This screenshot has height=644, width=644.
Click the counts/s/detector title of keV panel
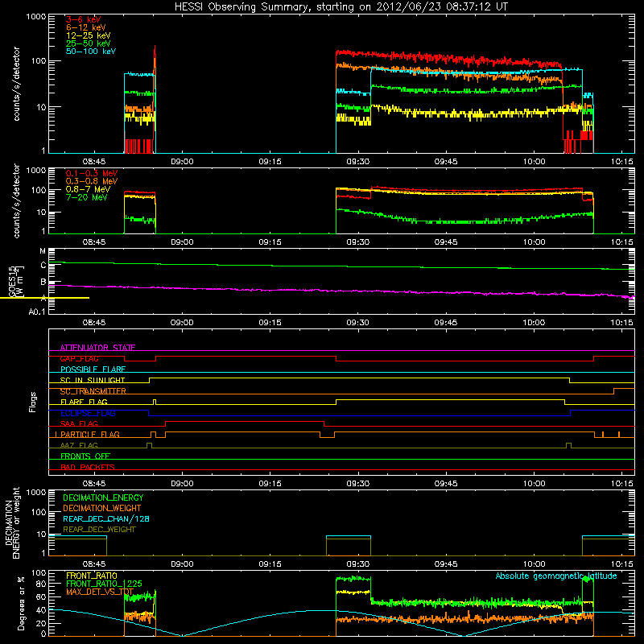click(16, 84)
